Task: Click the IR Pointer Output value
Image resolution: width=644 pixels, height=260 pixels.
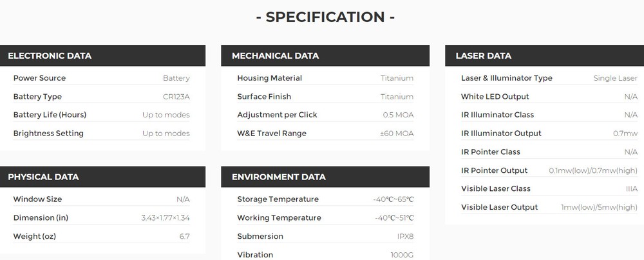Action: click(592, 171)
